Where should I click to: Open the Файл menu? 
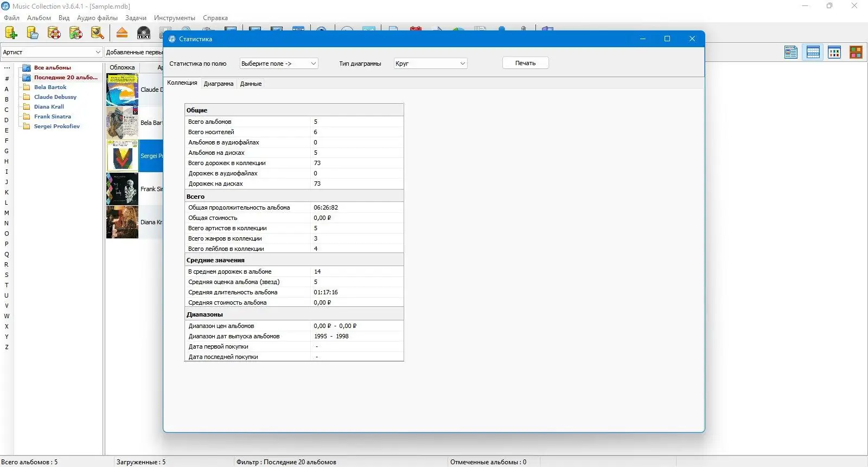tap(11, 18)
